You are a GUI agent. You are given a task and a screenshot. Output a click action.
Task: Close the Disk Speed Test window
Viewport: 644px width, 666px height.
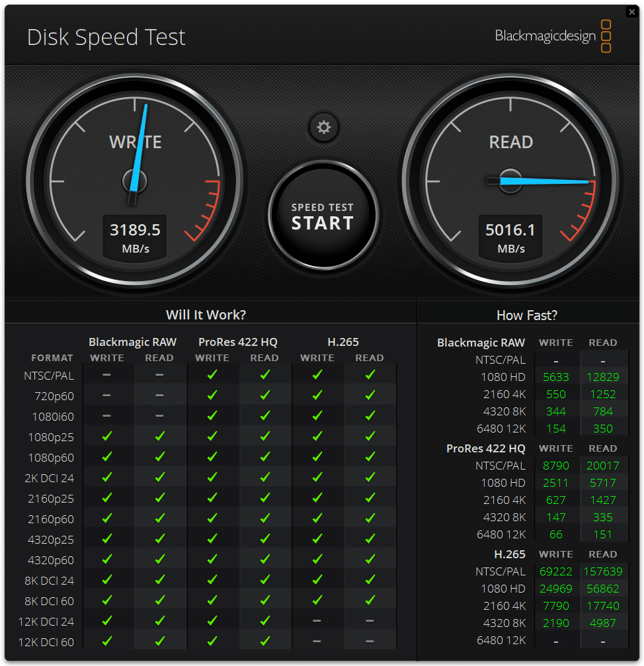coord(631,12)
